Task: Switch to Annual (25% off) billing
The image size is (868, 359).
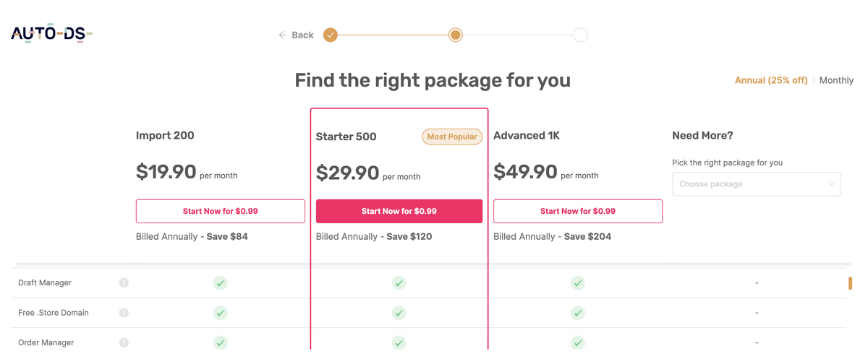Action: [x=771, y=80]
